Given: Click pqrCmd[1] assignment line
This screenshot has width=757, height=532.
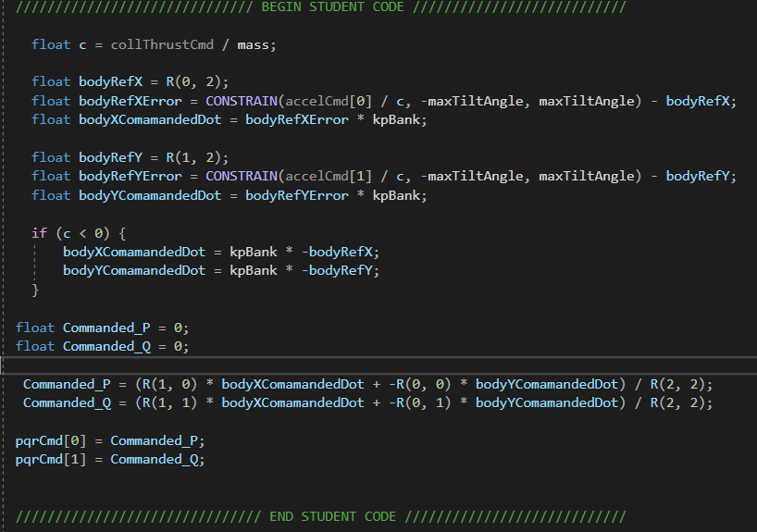Looking at the screenshot, I should click(x=110, y=459).
